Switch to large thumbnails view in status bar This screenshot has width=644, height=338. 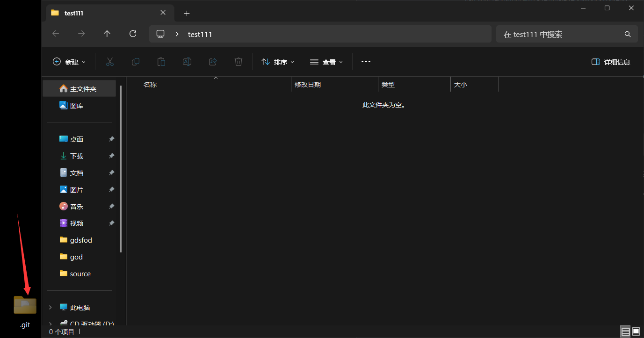click(636, 331)
